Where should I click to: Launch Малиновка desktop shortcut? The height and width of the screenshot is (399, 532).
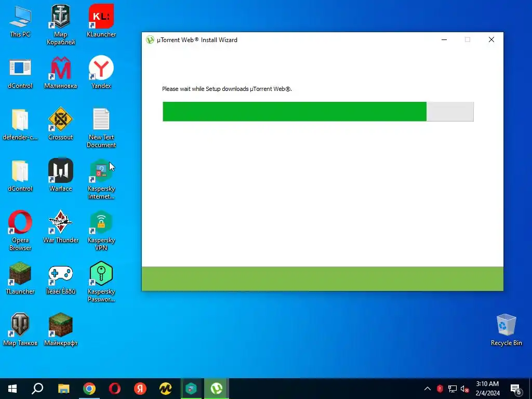tap(60, 73)
